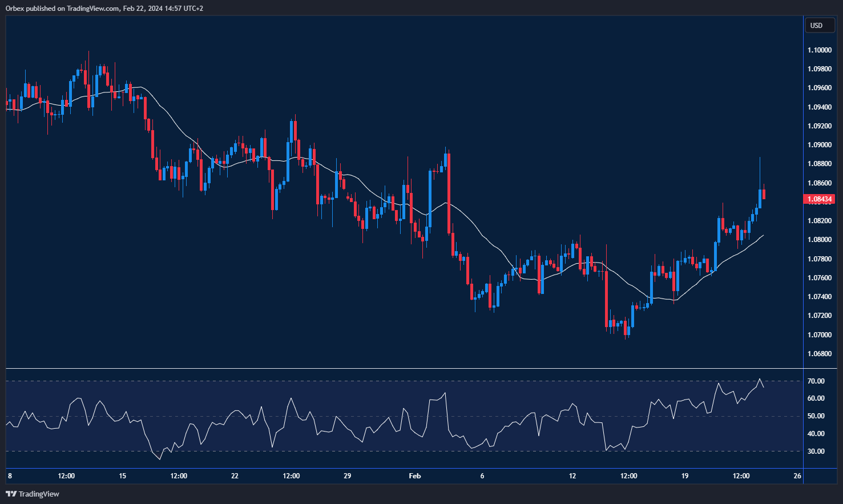Click the latest red candle on the chart
843x504 pixels.
coord(764,194)
